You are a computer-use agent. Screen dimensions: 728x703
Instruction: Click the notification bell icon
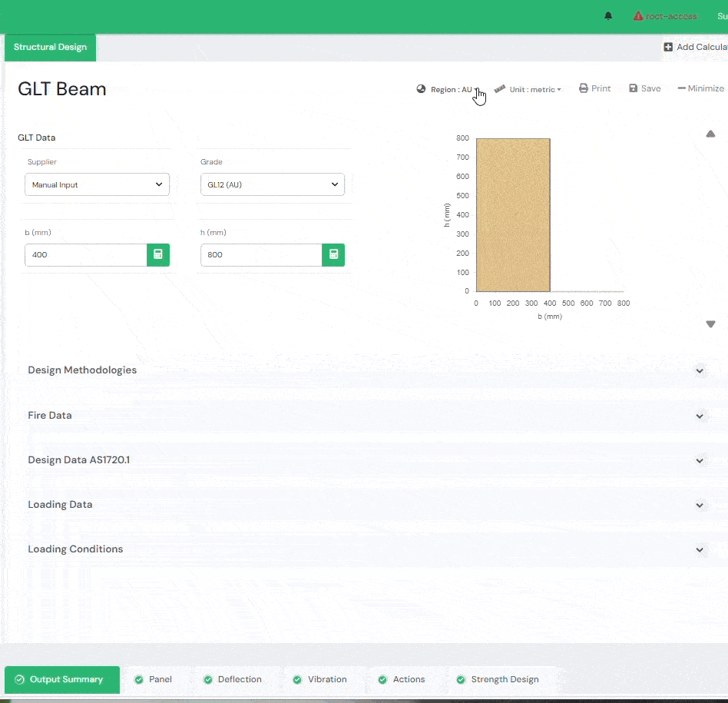[608, 16]
